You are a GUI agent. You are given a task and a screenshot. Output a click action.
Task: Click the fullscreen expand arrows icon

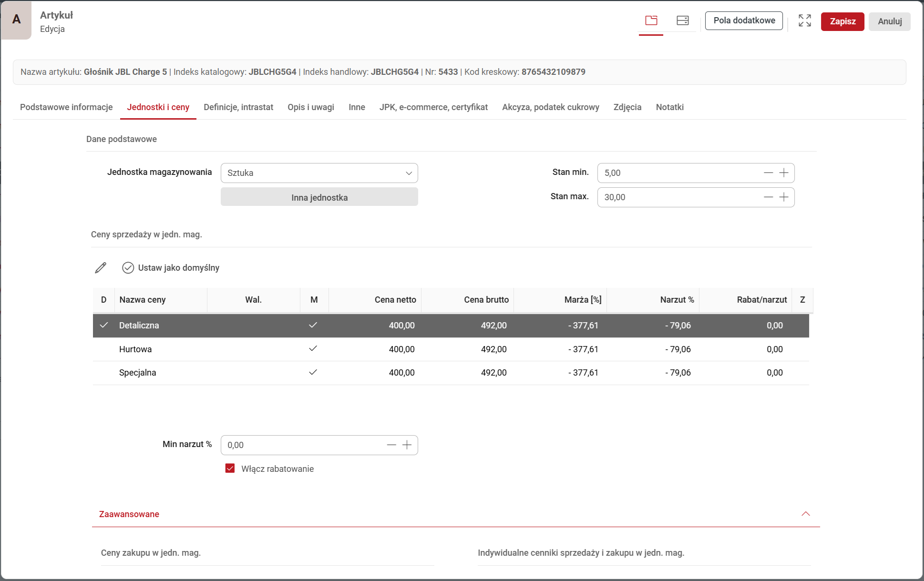805,20
